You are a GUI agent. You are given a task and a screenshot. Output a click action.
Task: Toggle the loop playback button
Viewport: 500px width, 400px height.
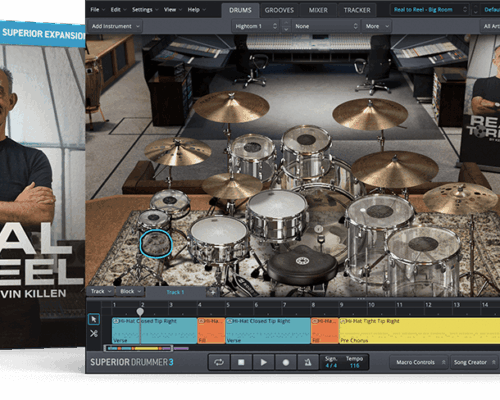(x=219, y=362)
